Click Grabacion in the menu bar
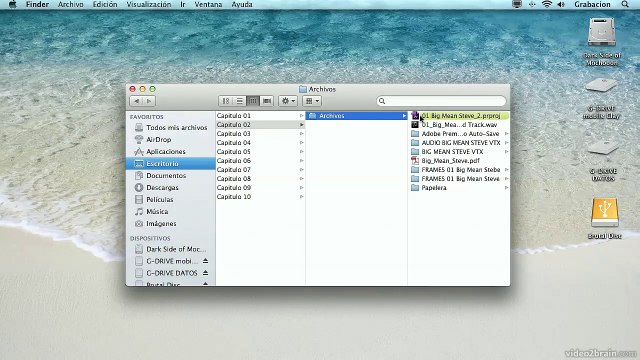This screenshot has width=640, height=360. [592, 4]
